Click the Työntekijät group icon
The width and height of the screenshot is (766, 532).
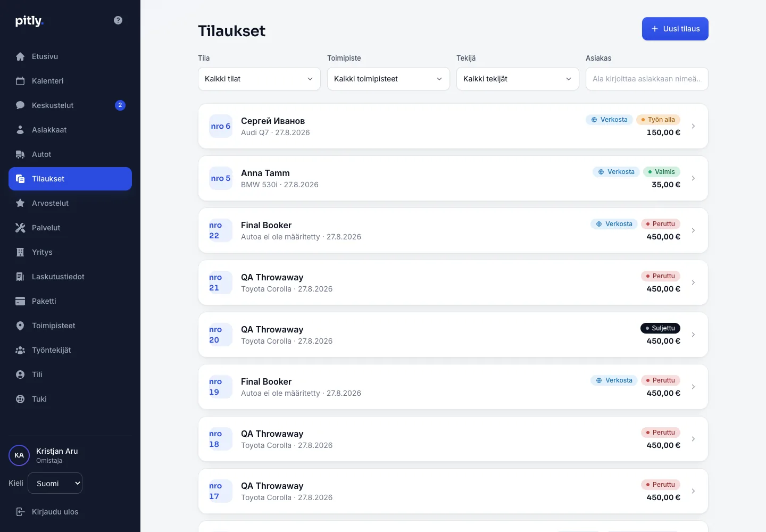tap(20, 350)
